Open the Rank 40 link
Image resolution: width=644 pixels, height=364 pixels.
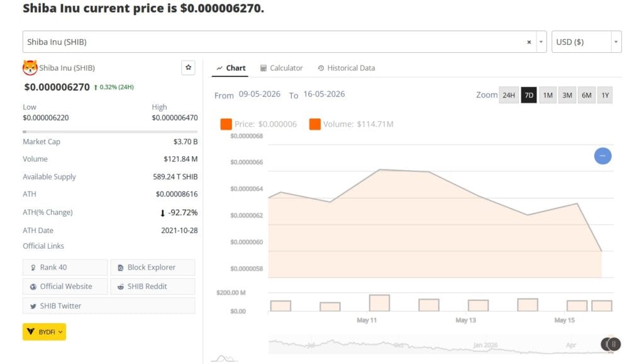(65, 268)
